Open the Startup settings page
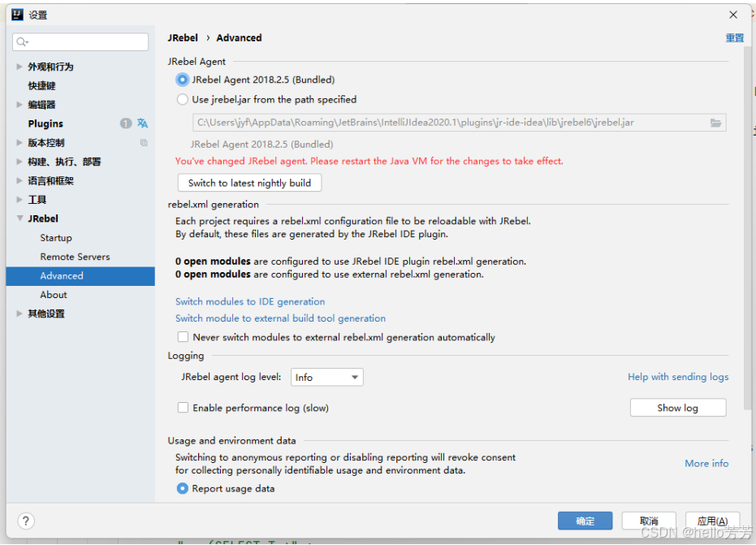Image resolution: width=756 pixels, height=545 pixels. click(x=56, y=238)
